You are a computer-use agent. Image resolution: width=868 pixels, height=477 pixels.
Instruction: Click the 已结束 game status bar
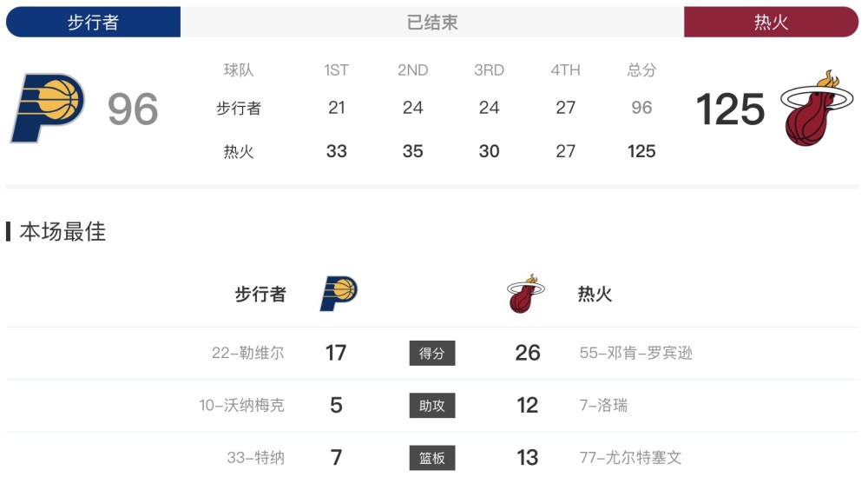pyautogui.click(x=432, y=23)
